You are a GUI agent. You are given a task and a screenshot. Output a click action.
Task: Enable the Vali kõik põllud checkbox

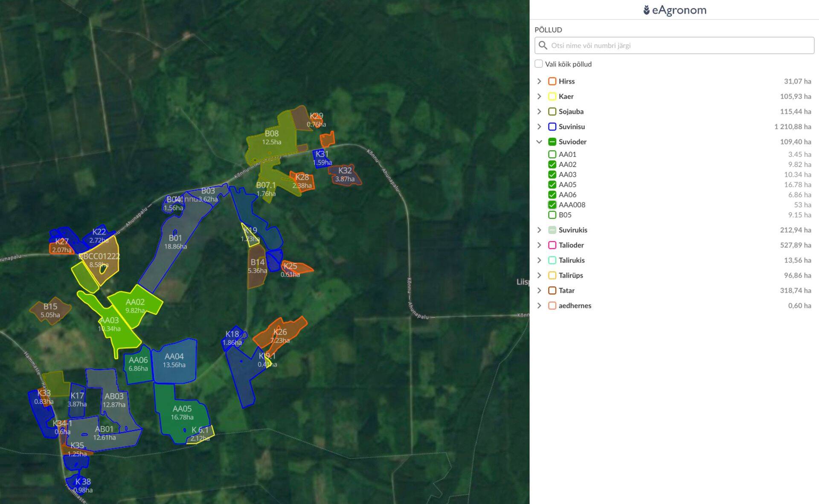coord(539,64)
